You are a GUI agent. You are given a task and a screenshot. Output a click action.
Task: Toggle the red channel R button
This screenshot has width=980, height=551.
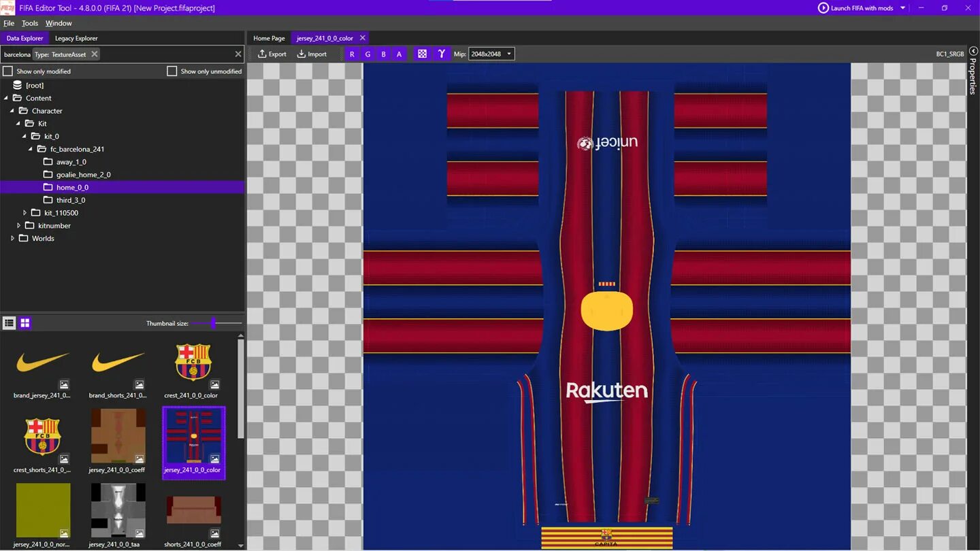click(x=352, y=54)
